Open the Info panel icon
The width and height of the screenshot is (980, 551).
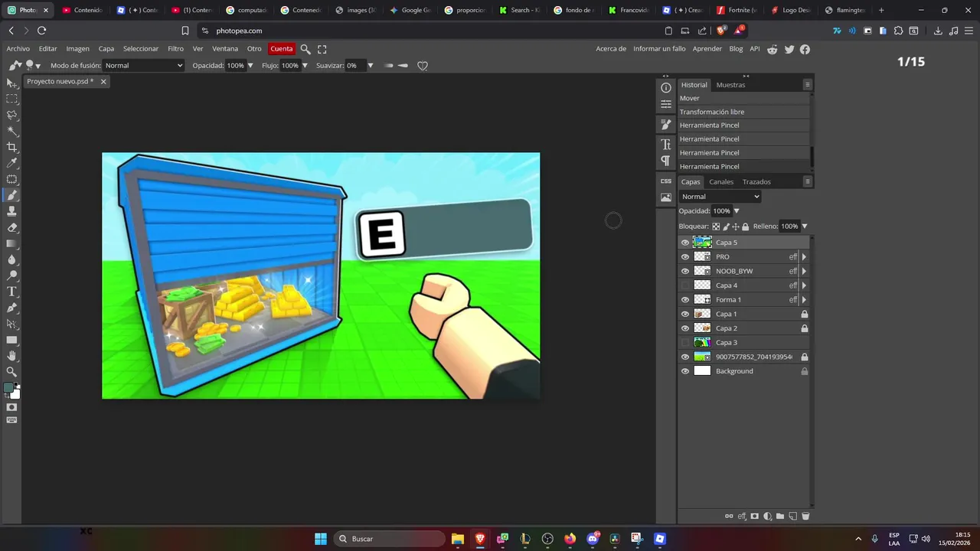pyautogui.click(x=666, y=88)
